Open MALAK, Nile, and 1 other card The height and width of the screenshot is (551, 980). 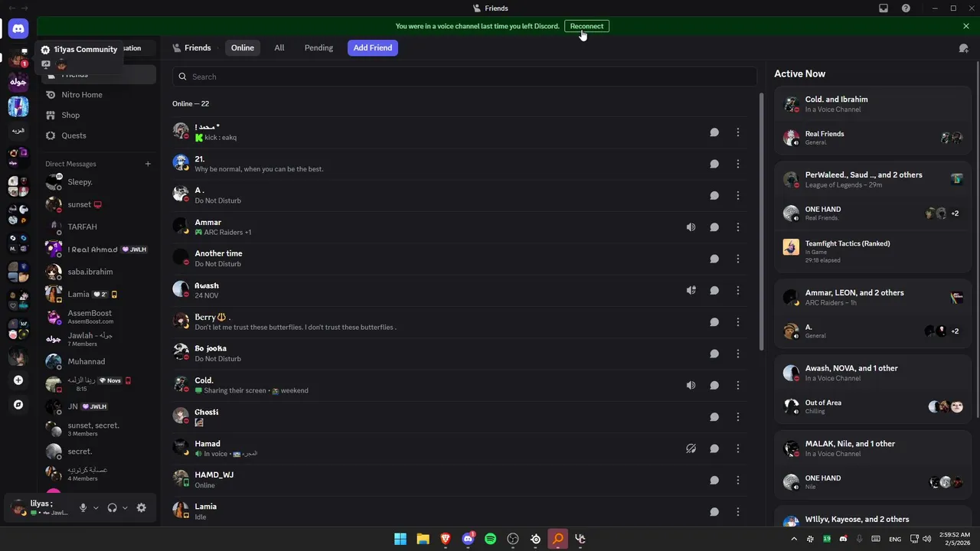point(873,448)
